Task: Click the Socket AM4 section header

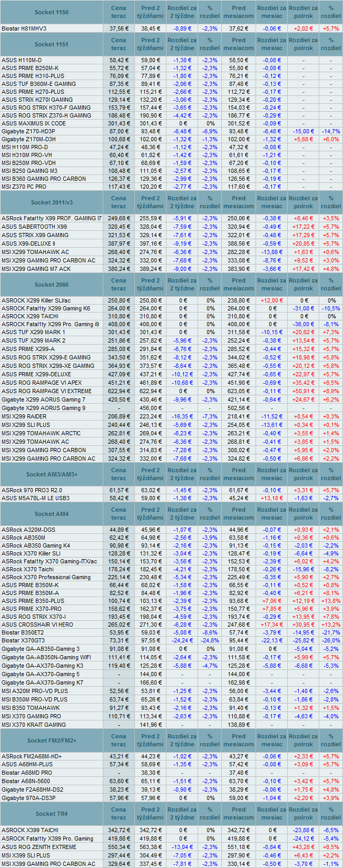Action: [x=52, y=514]
